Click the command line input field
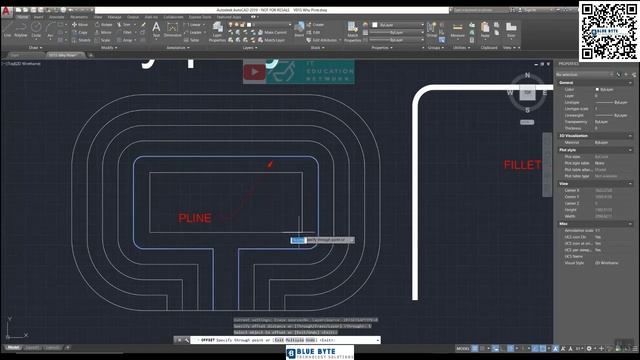 pos(286,340)
